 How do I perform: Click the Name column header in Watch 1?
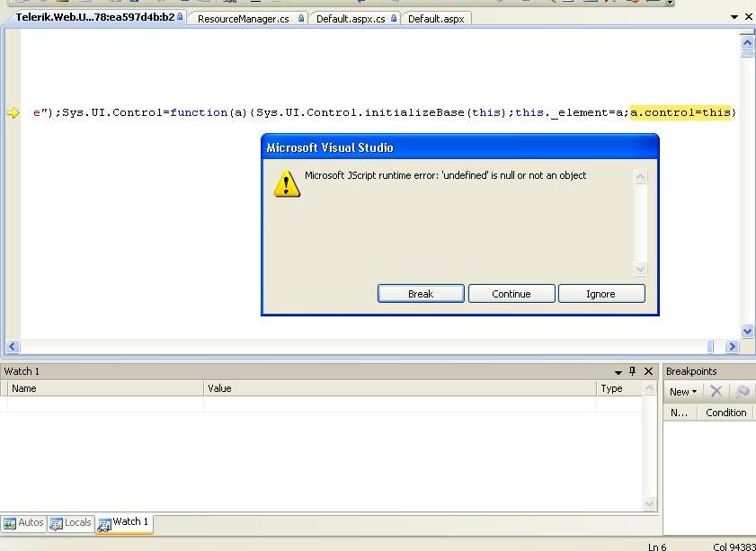tap(105, 388)
